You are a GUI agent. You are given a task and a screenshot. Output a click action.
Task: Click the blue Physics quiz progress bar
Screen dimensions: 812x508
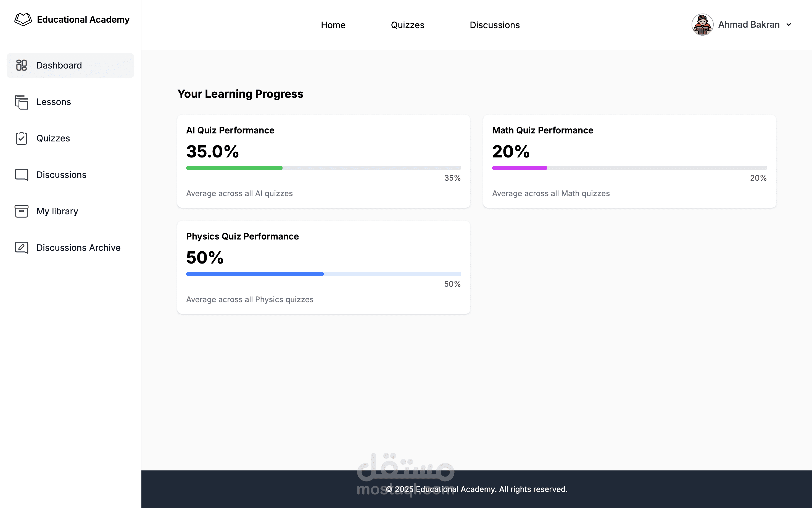pyautogui.click(x=255, y=274)
